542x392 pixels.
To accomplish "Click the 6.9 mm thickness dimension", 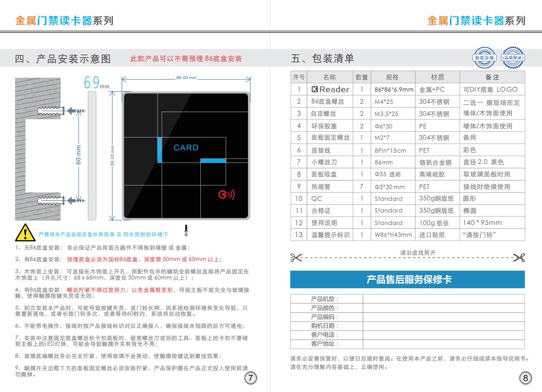I will click(96, 82).
